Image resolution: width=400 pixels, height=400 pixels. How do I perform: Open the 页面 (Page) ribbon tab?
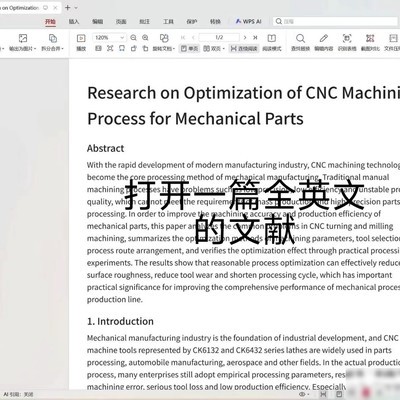click(x=121, y=22)
